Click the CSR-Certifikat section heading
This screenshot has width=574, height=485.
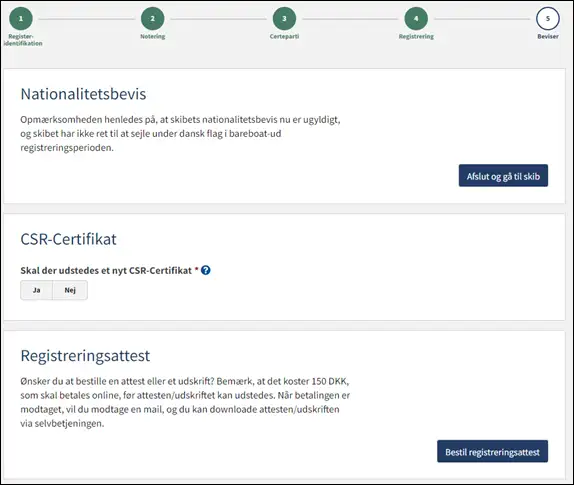[x=68, y=239]
